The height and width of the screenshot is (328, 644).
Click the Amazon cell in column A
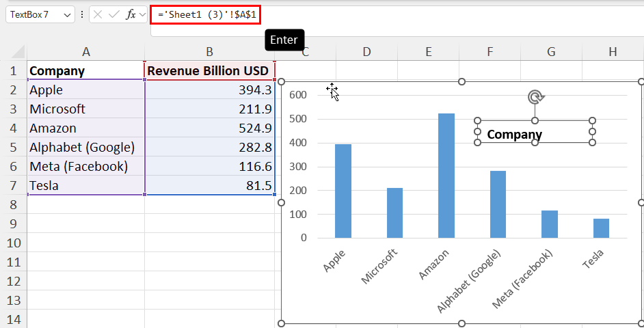pyautogui.click(x=86, y=128)
